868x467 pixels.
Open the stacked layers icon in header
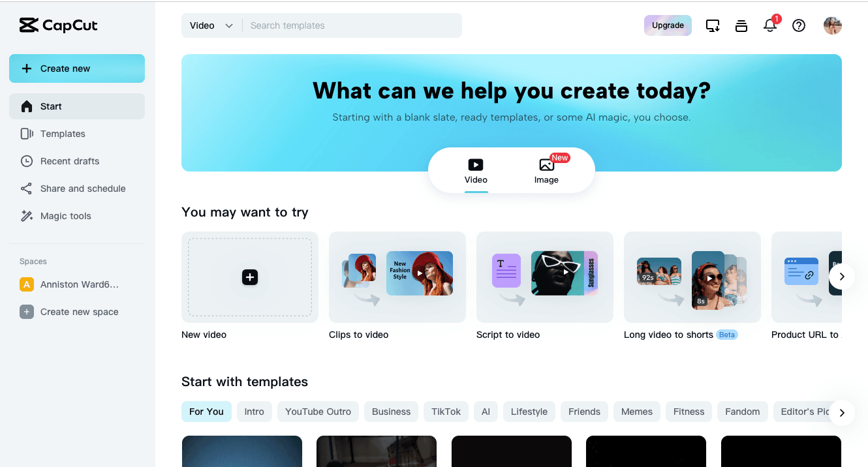[x=741, y=26]
